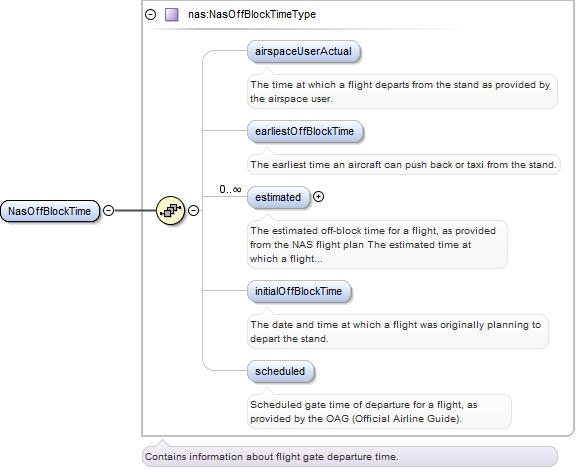Click the originally planning to depart annotation
Screen dimensions: 576x470
coord(397,331)
